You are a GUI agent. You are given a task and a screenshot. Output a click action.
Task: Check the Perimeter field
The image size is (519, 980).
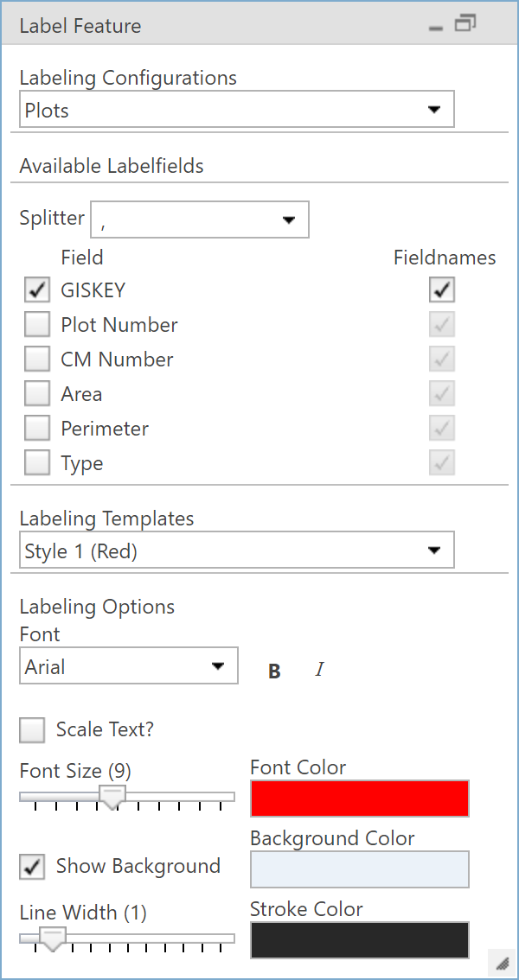[x=35, y=428]
